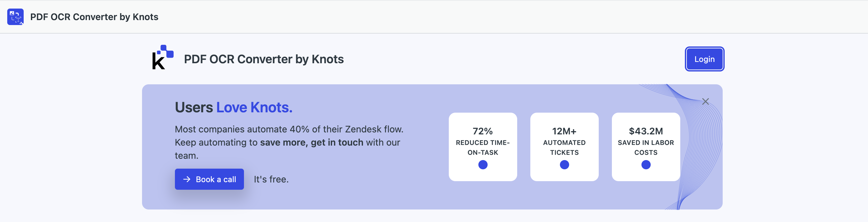Select the 12M+ Automated Tickets card

point(564,147)
